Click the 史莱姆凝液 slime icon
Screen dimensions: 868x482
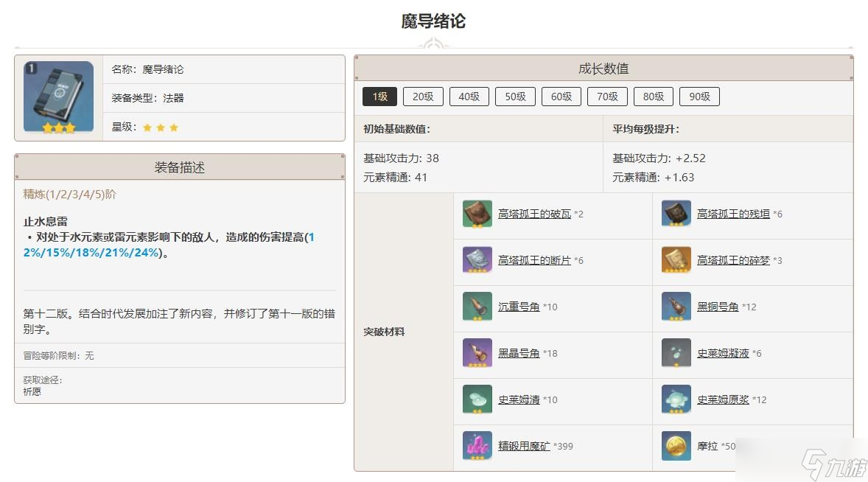pyautogui.click(x=676, y=354)
